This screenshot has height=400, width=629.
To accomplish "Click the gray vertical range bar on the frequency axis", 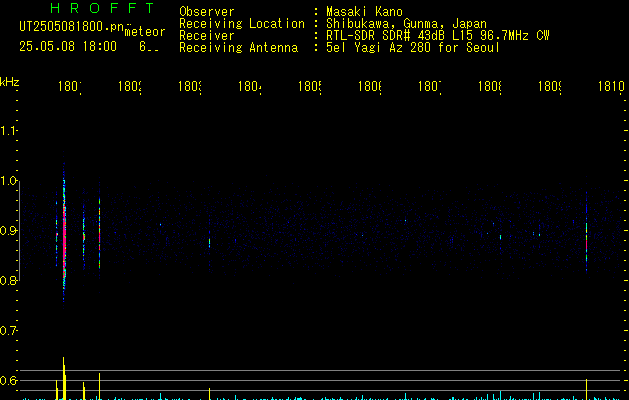I will [x=20, y=231].
